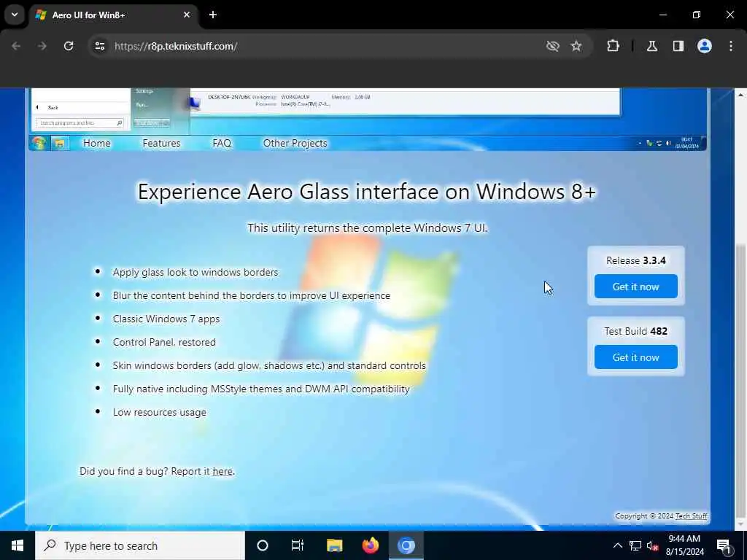View site information icon in address bar
Image resolution: width=747 pixels, height=560 pixels.
99,46
